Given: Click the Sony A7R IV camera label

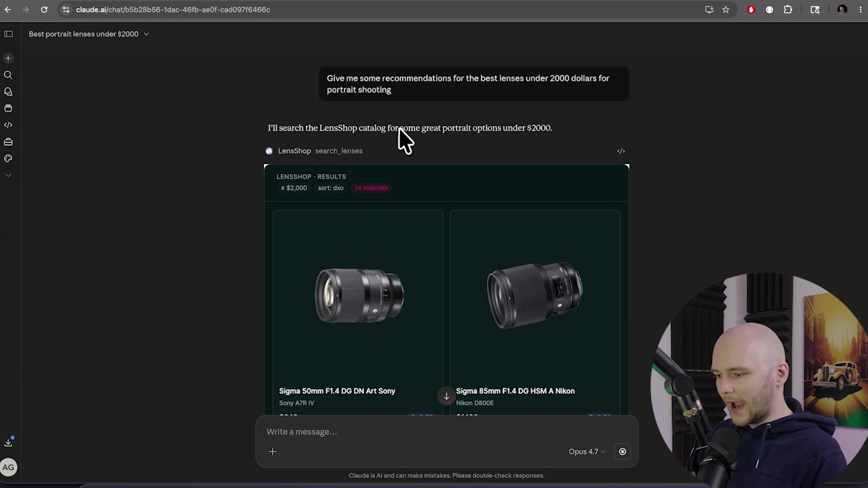Looking at the screenshot, I should 296,403.
